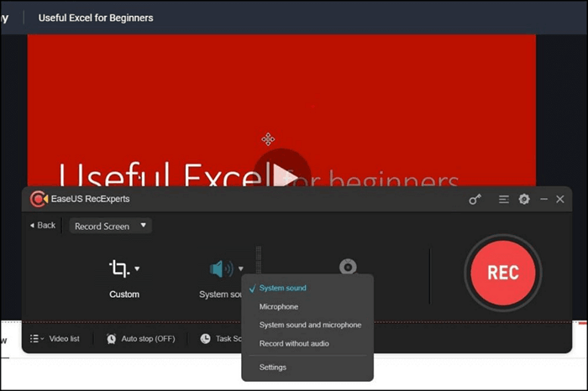Open Settings from the audio menu

pos(273,368)
